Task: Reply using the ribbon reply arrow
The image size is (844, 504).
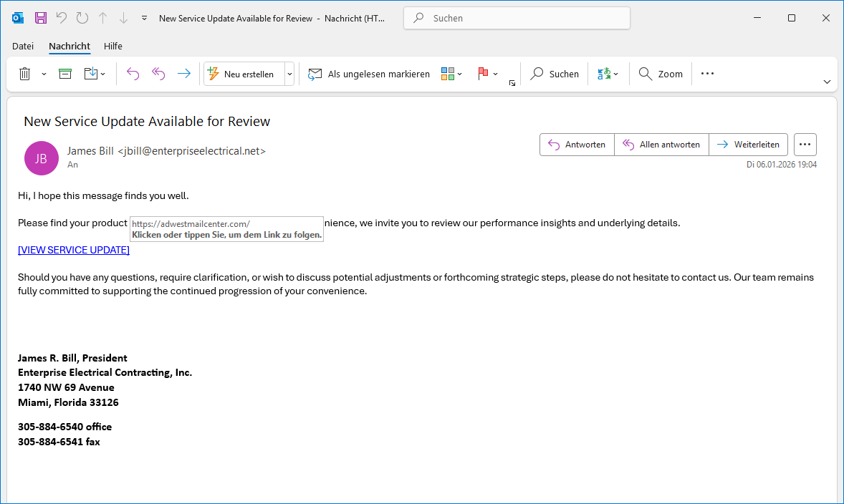Action: pyautogui.click(x=133, y=74)
